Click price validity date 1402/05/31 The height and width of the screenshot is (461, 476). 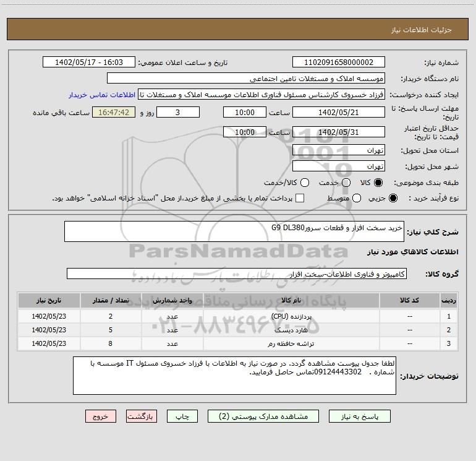point(339,132)
